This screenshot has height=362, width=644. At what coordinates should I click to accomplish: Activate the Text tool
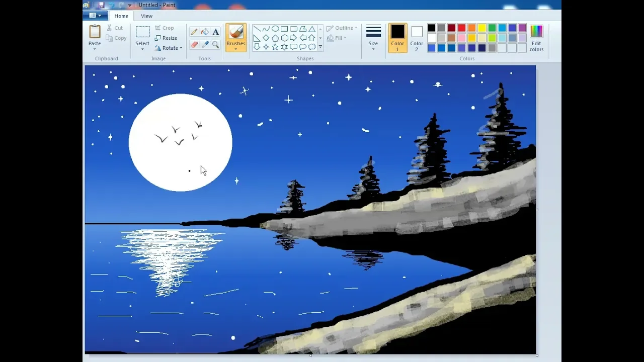(216, 32)
